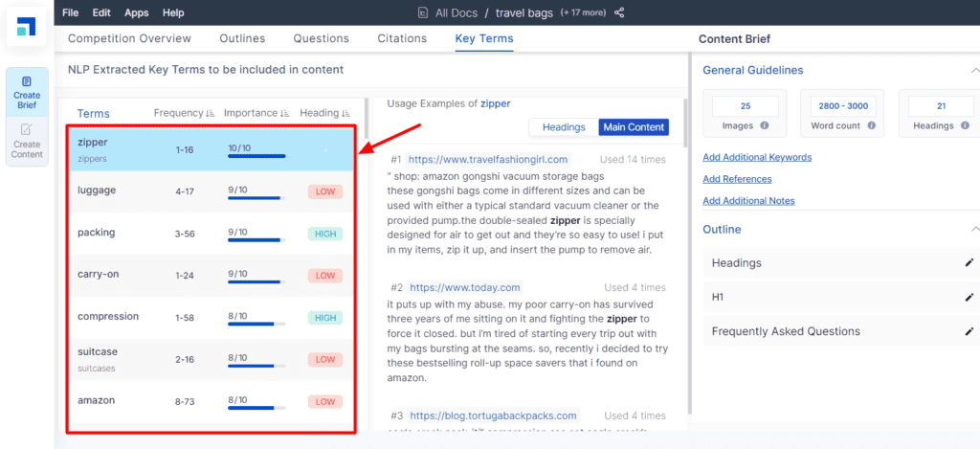Open the Apps menu
This screenshot has height=449, width=980.
pos(137,12)
